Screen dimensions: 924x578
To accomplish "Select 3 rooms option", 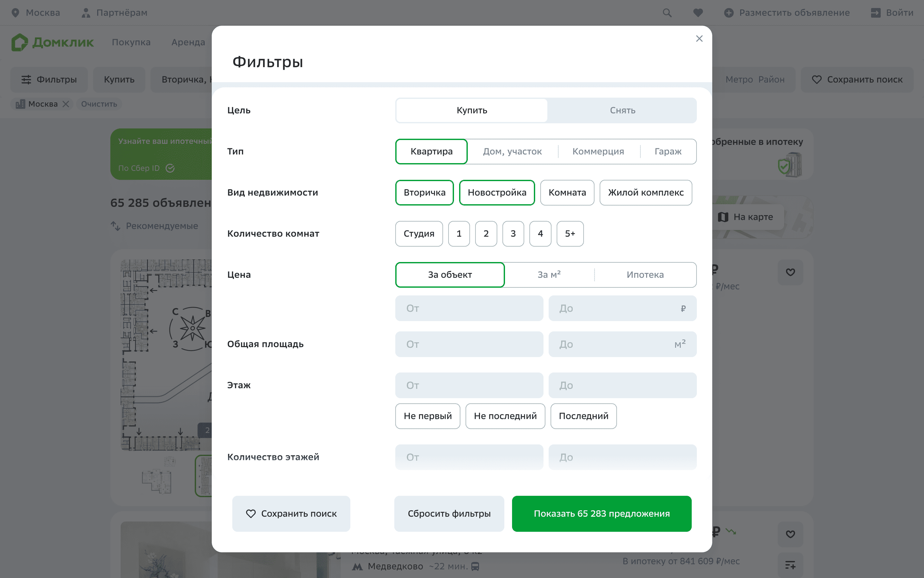I will tap(513, 233).
